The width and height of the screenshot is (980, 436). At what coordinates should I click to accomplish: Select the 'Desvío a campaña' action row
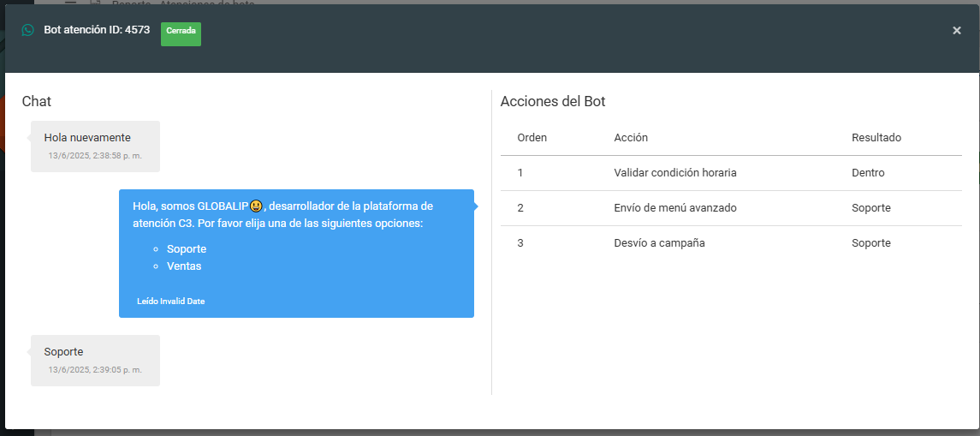pos(659,243)
